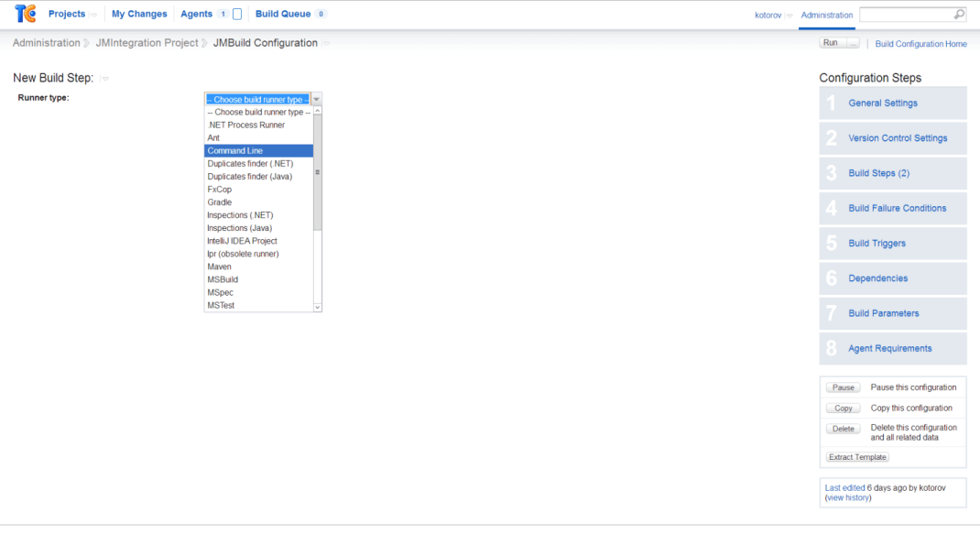This screenshot has width=980, height=534.
Task: Click the Copy button
Action: coord(844,409)
